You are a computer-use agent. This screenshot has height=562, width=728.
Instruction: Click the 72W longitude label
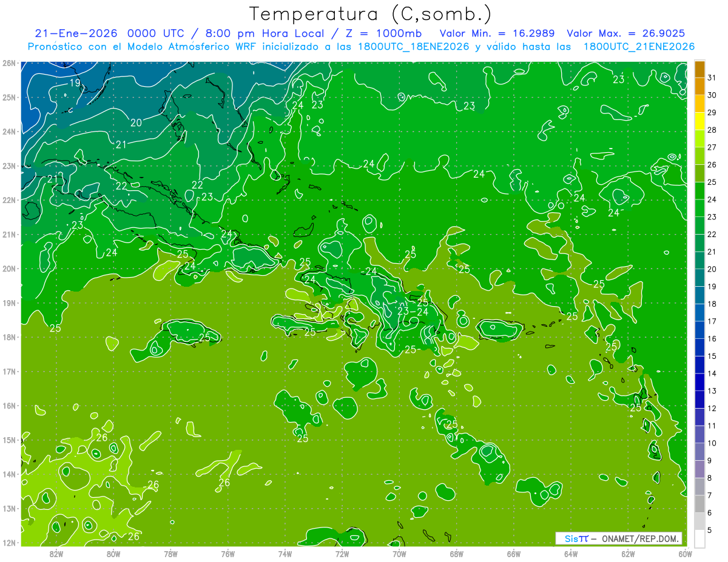pyautogui.click(x=342, y=553)
